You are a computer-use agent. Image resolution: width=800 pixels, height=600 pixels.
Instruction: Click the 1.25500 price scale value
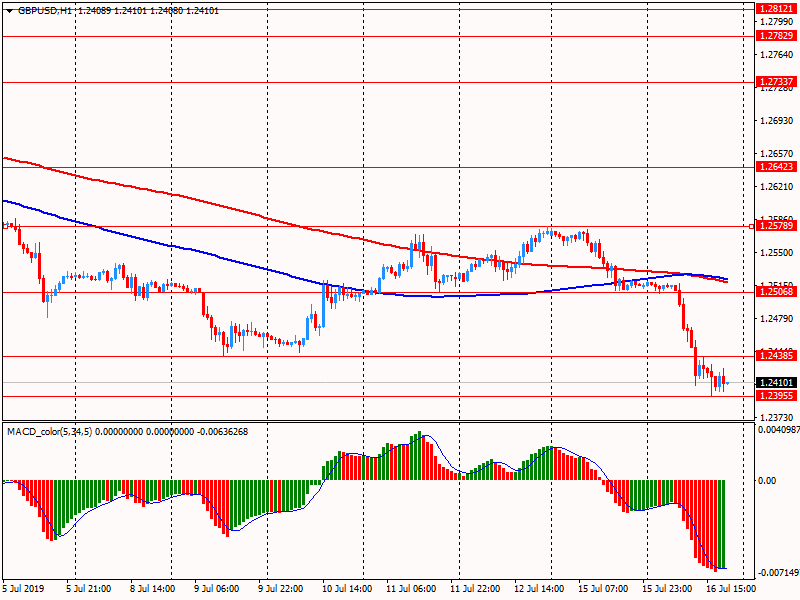coord(777,253)
